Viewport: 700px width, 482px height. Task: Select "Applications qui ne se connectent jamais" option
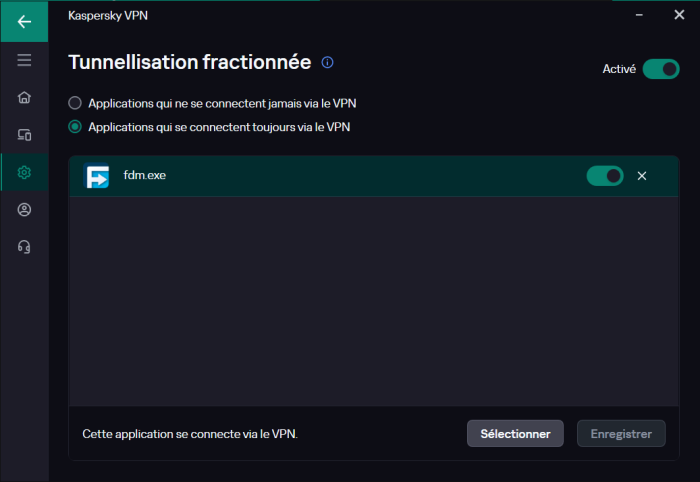point(75,103)
